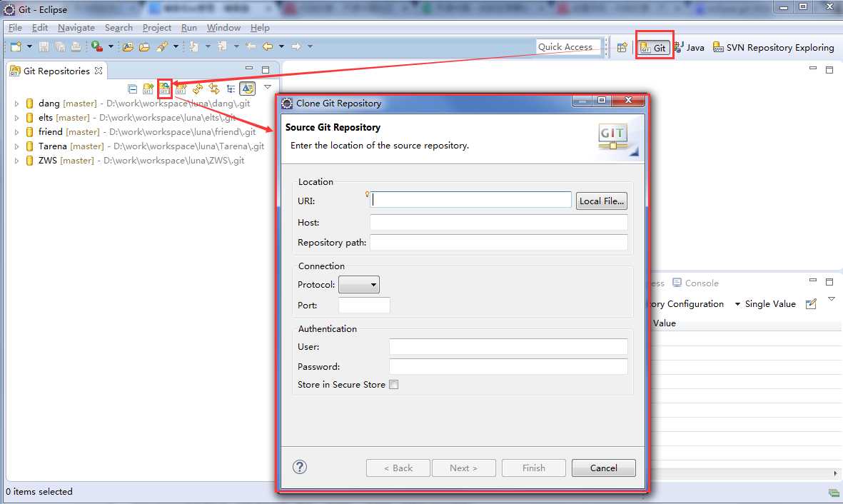843x504 pixels.
Task: Open the Run menu
Action: coord(188,27)
